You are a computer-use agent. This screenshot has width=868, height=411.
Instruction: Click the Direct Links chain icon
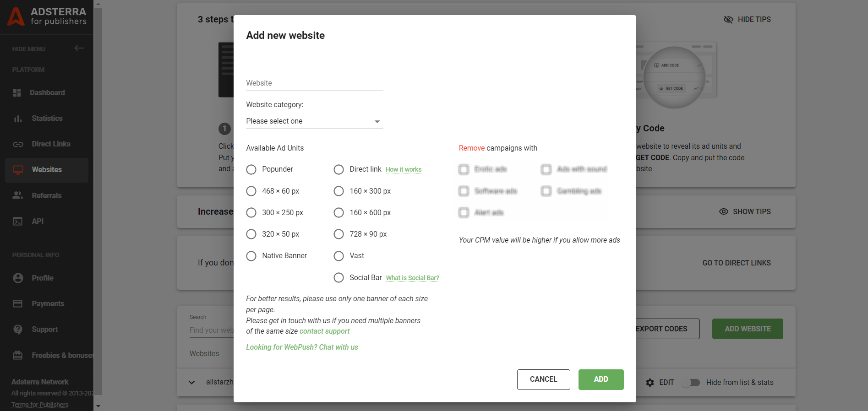point(18,144)
